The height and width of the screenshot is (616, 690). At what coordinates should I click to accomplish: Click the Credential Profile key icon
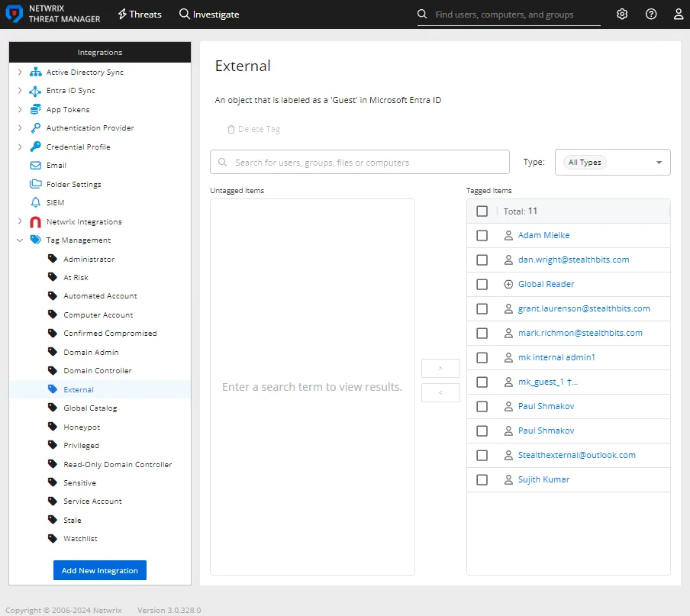tap(36, 147)
